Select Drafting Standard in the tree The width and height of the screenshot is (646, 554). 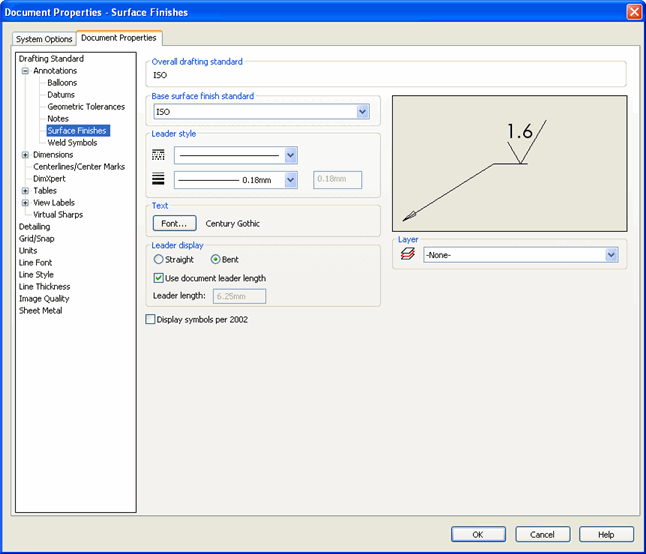pos(51,58)
